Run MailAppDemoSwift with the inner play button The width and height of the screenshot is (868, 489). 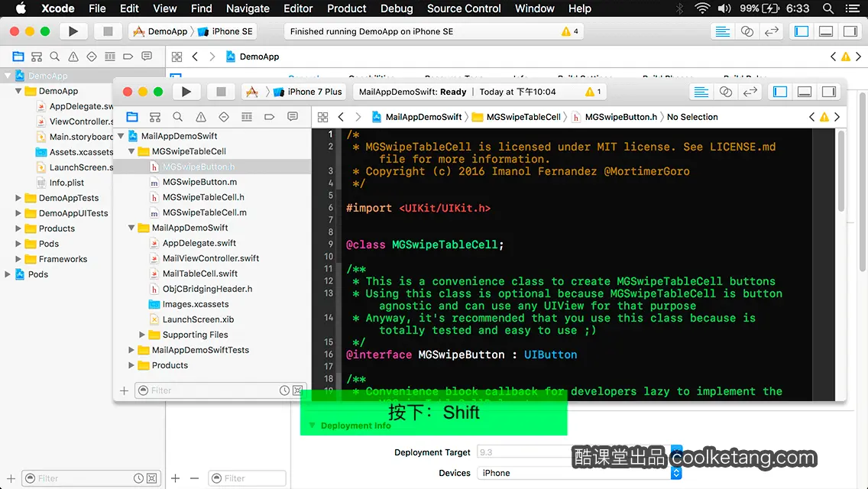coord(186,92)
